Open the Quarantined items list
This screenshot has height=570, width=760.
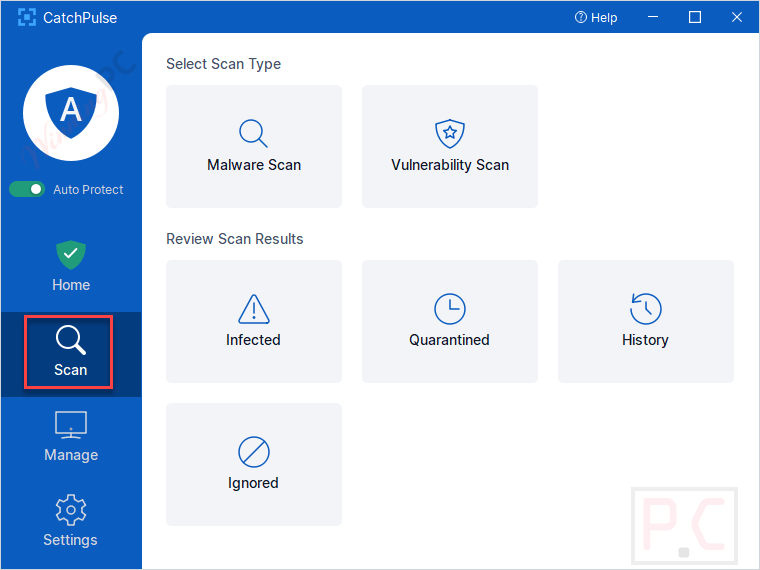(x=450, y=321)
